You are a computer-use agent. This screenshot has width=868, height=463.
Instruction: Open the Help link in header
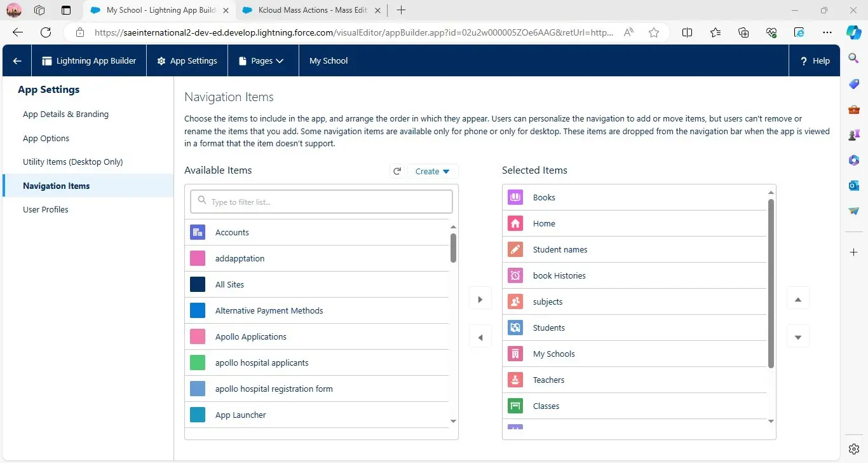pos(815,61)
